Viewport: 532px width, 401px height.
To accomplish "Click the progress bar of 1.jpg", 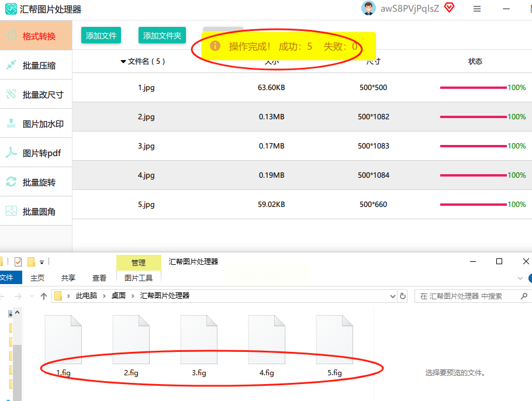I will 473,88.
